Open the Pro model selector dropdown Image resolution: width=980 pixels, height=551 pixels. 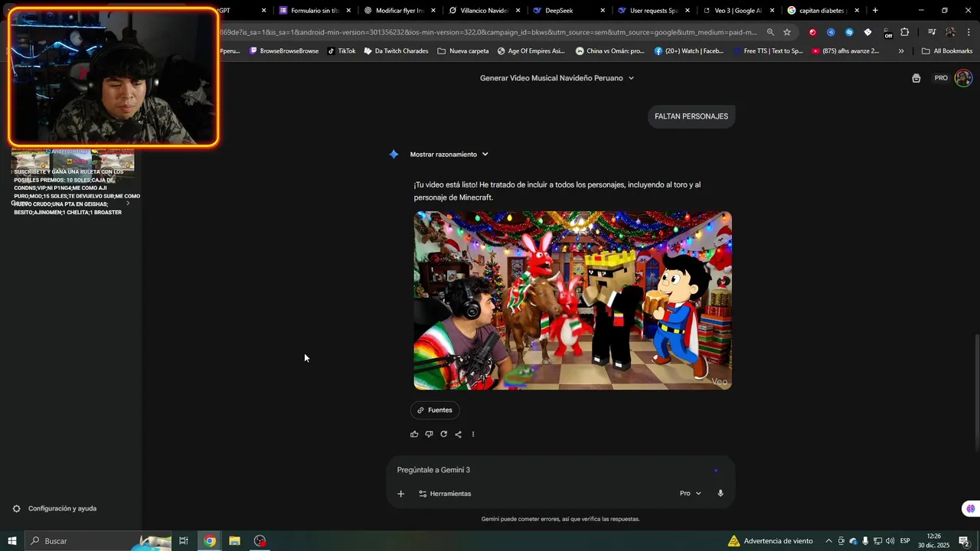pos(690,494)
